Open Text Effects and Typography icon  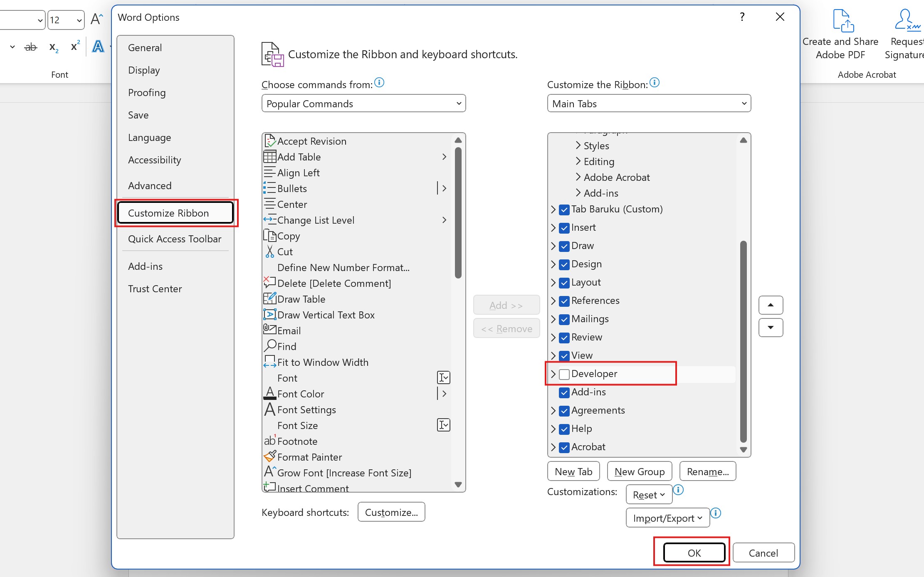(98, 47)
